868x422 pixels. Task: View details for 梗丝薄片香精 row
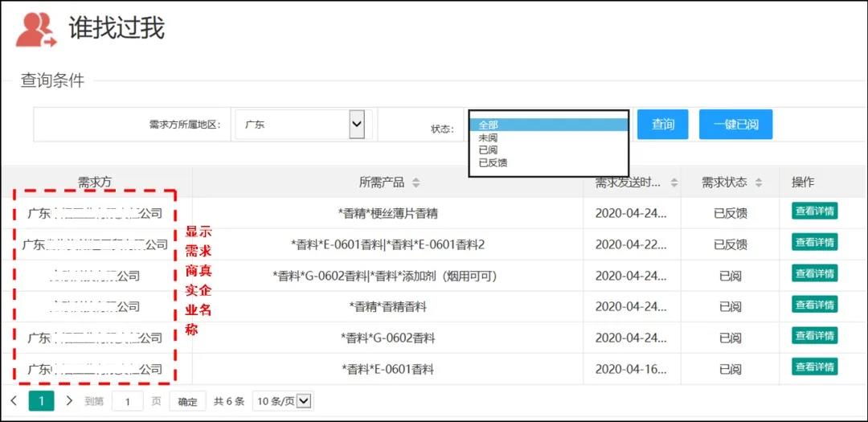814,211
